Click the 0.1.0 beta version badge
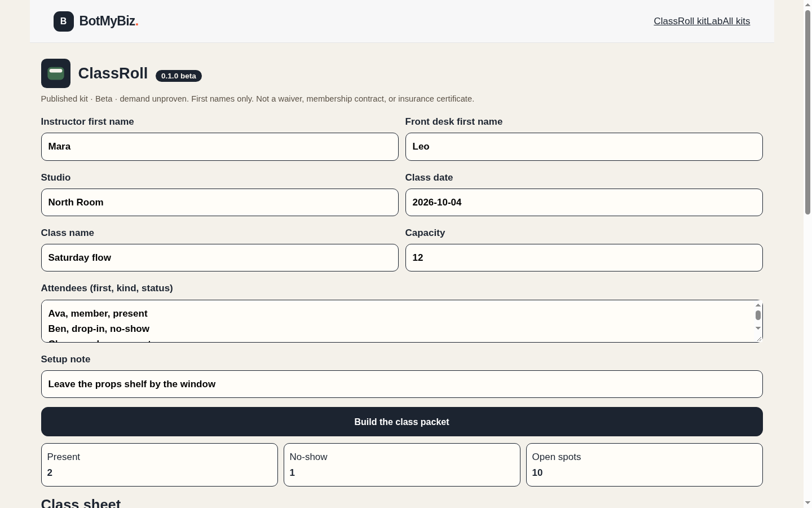 (179, 76)
